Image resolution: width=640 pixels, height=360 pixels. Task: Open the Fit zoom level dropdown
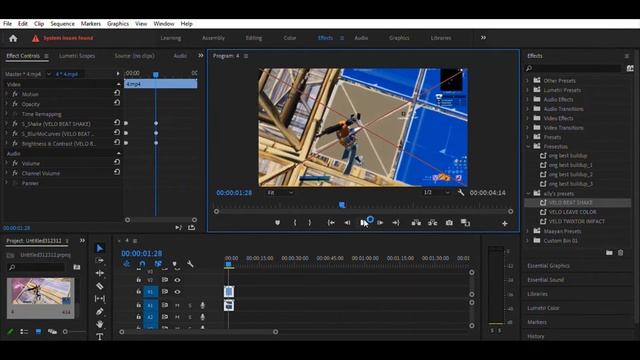pyautogui.click(x=280, y=192)
